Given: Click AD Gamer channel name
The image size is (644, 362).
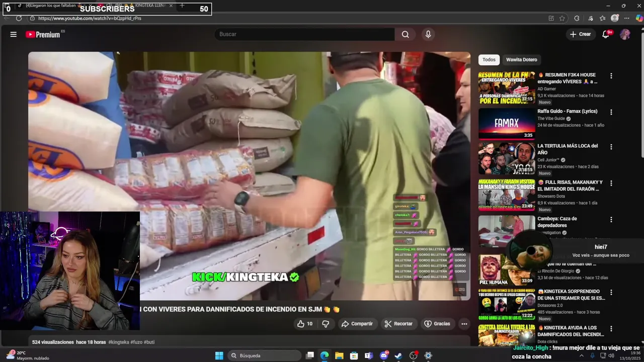Looking at the screenshot, I should pyautogui.click(x=546, y=89).
